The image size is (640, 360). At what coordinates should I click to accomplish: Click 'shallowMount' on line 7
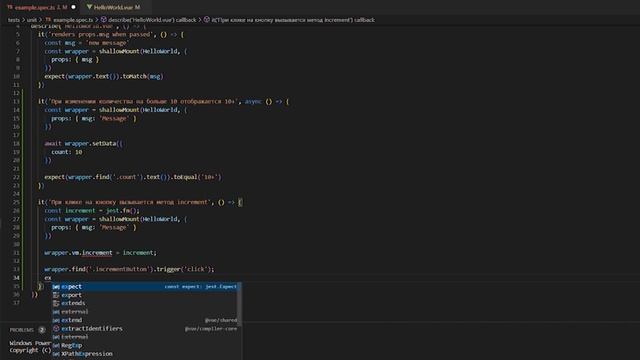coord(119,51)
